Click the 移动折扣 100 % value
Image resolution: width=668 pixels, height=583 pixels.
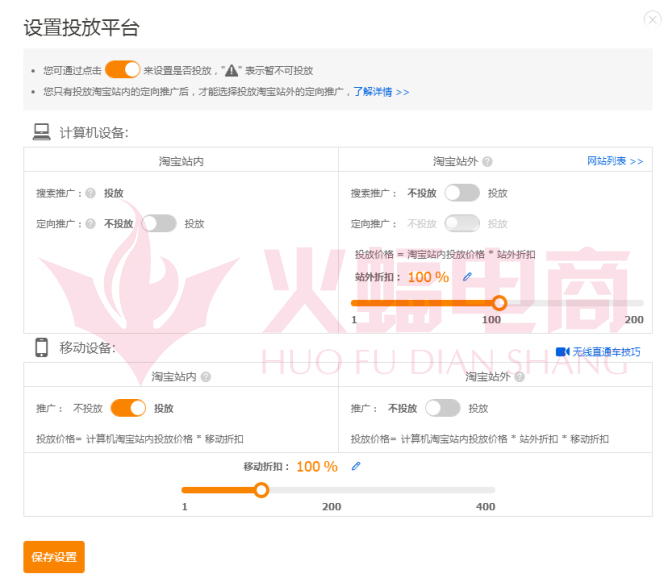coord(317,467)
